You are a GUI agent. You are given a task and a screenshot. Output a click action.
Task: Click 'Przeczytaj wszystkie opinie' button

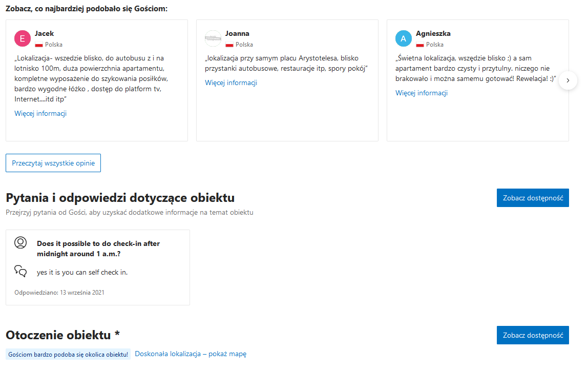coord(53,163)
